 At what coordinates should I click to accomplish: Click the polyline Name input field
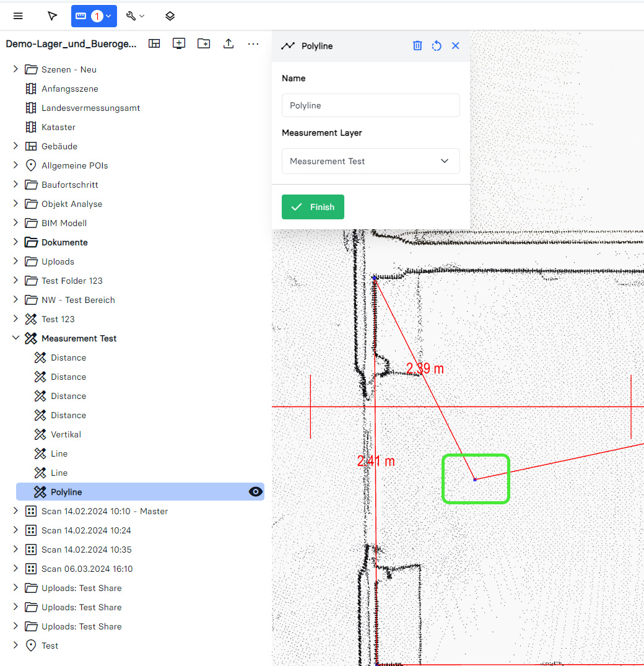click(x=370, y=105)
